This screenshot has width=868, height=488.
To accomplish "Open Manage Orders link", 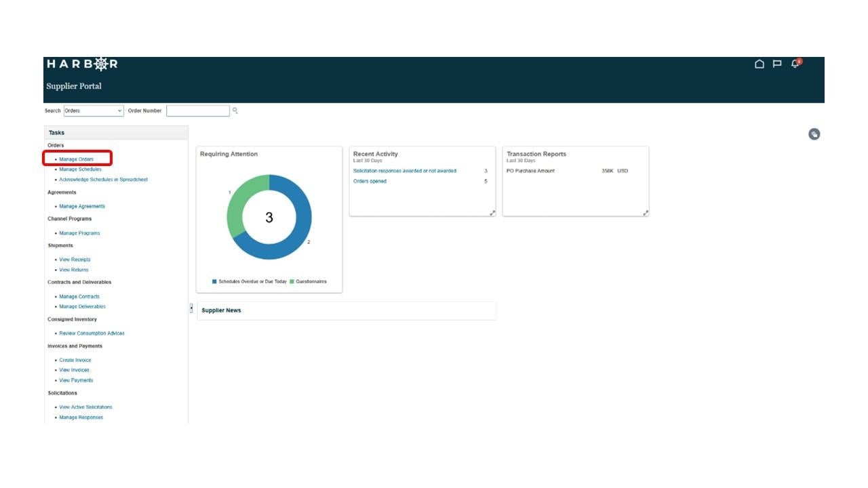I will (x=76, y=159).
